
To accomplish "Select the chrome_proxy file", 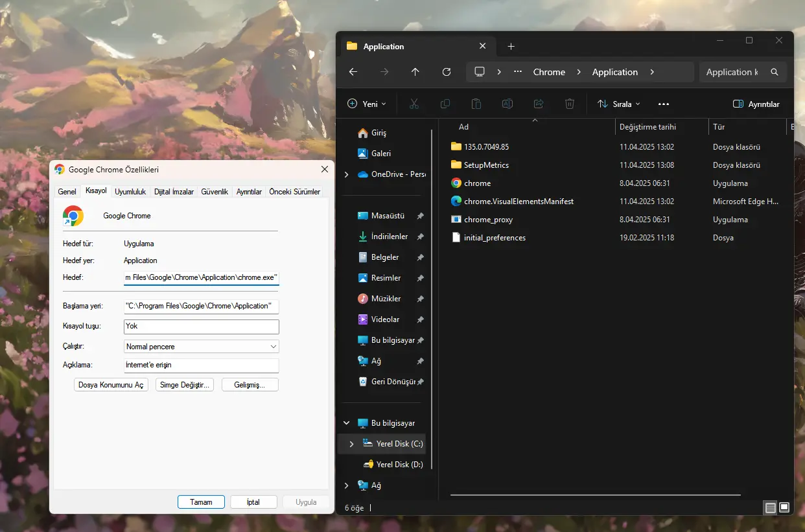I will click(488, 220).
